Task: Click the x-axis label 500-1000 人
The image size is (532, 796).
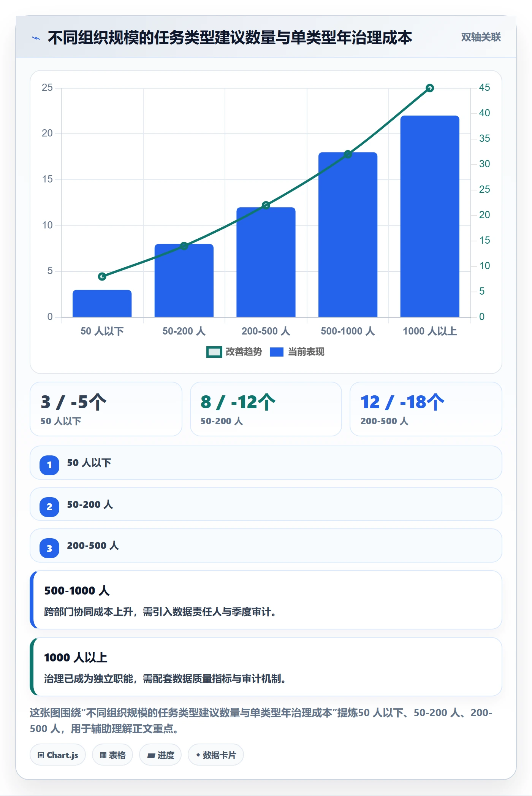Action: [348, 331]
